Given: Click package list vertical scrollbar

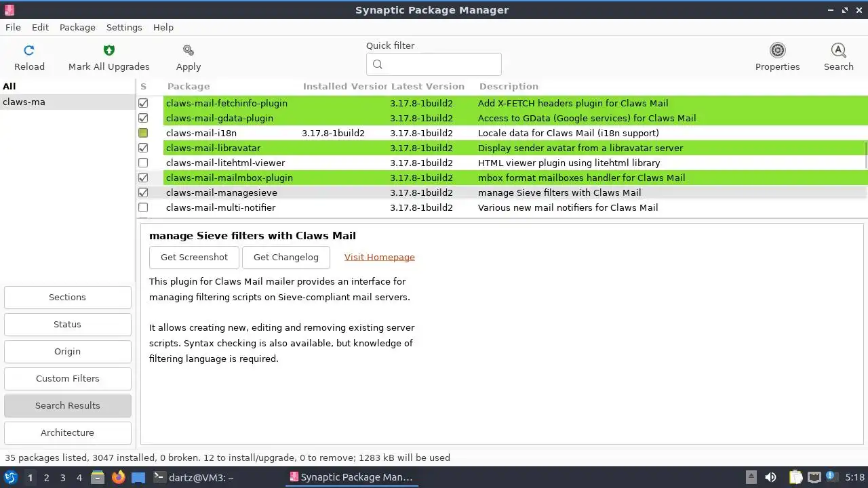Looking at the screenshot, I should click(x=866, y=155).
